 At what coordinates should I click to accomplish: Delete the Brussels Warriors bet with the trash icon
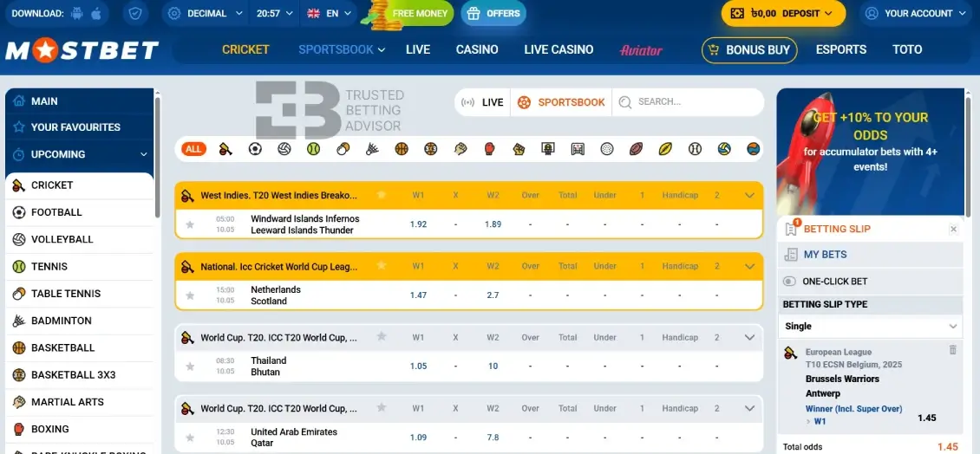pyautogui.click(x=952, y=350)
